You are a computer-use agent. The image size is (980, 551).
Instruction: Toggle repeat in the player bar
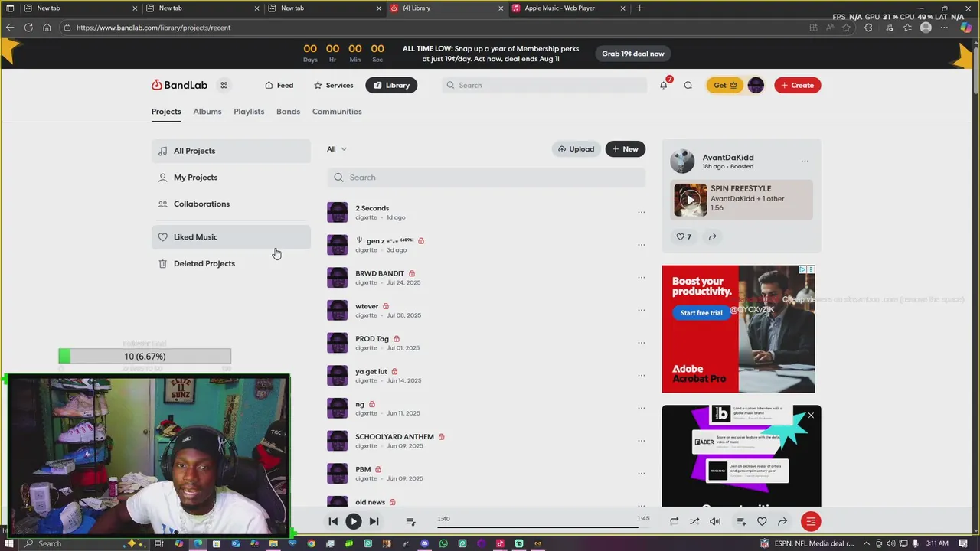674,521
